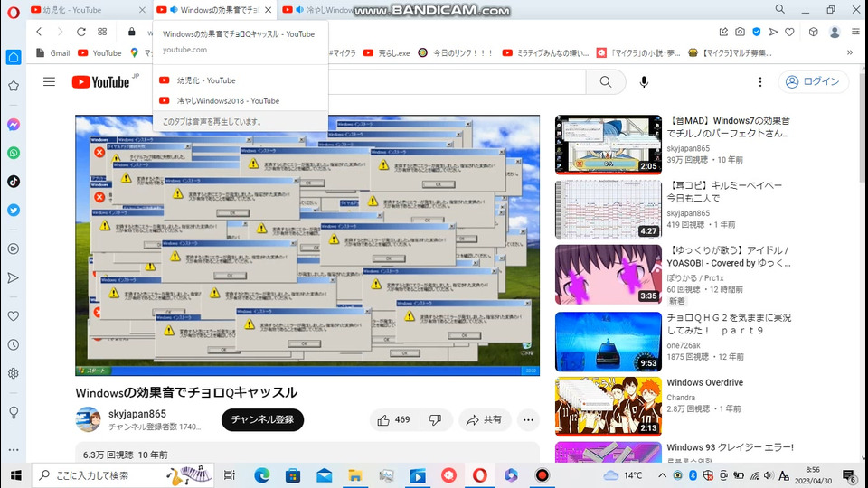Start voice search with microphone icon

tap(644, 82)
